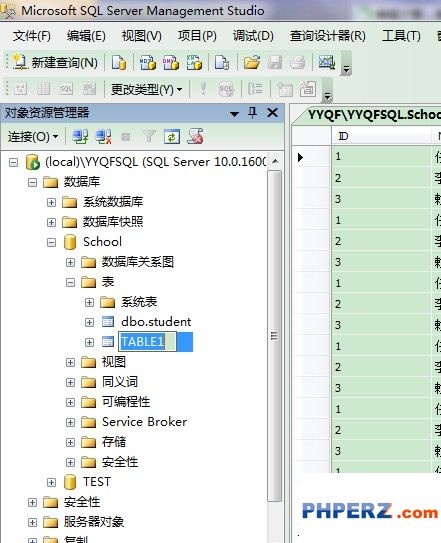Collapse the School database node
This screenshot has height=543, width=441.
[x=51, y=242]
